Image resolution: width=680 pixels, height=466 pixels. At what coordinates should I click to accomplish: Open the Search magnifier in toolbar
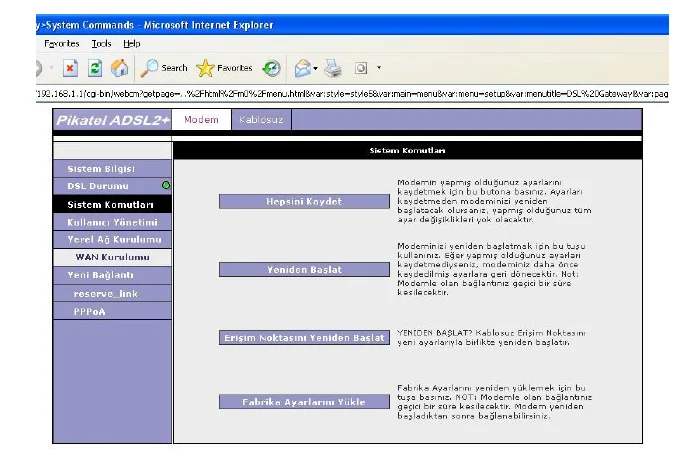[150, 68]
